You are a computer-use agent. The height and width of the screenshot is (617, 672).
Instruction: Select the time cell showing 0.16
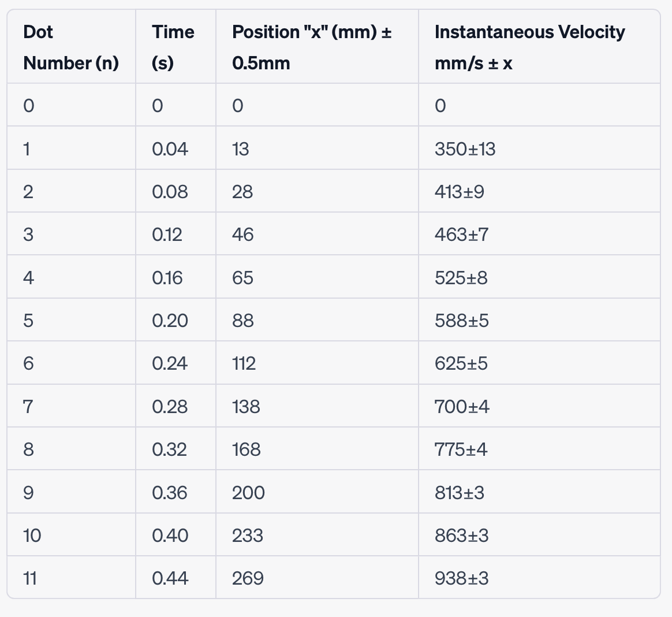(x=167, y=278)
